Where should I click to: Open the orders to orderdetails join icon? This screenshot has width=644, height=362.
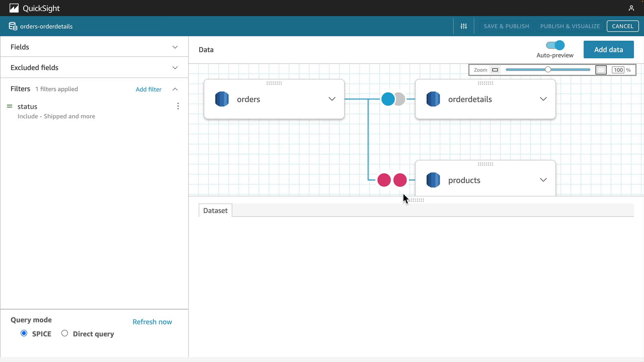click(393, 99)
